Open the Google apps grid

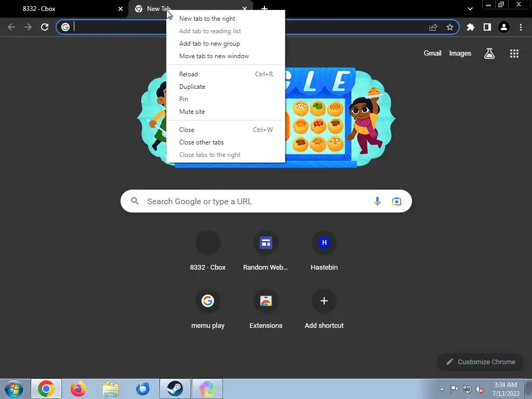tap(514, 54)
